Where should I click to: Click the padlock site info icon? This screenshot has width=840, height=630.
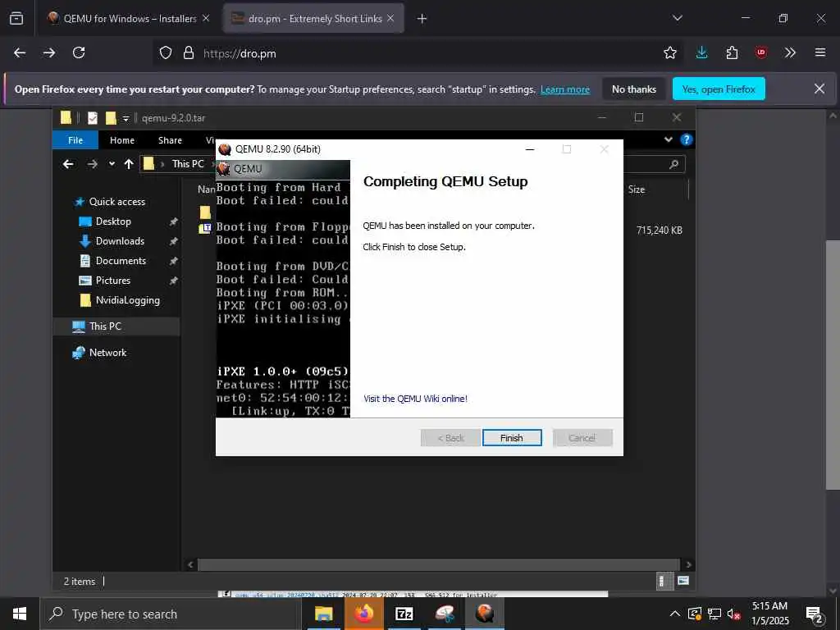(x=188, y=52)
